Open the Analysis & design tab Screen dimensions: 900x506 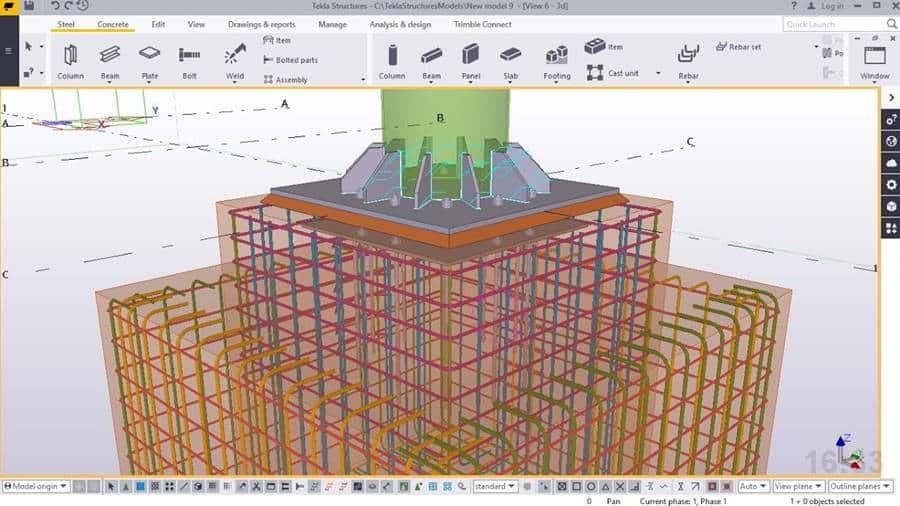[x=400, y=24]
